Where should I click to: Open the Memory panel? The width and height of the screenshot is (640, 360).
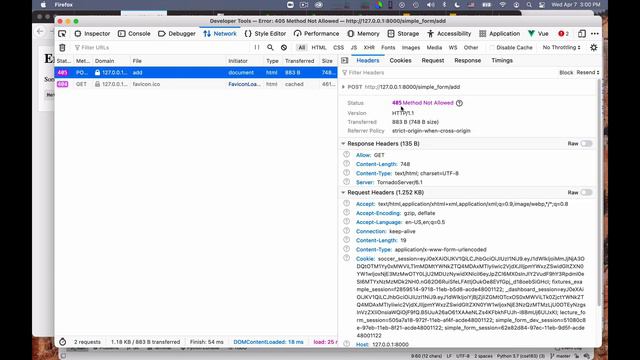[363, 34]
